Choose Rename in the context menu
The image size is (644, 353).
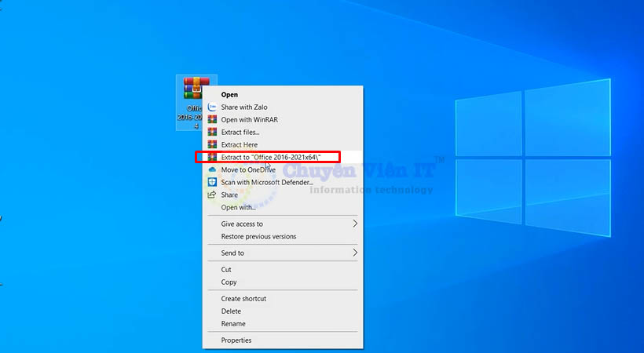[233, 324]
